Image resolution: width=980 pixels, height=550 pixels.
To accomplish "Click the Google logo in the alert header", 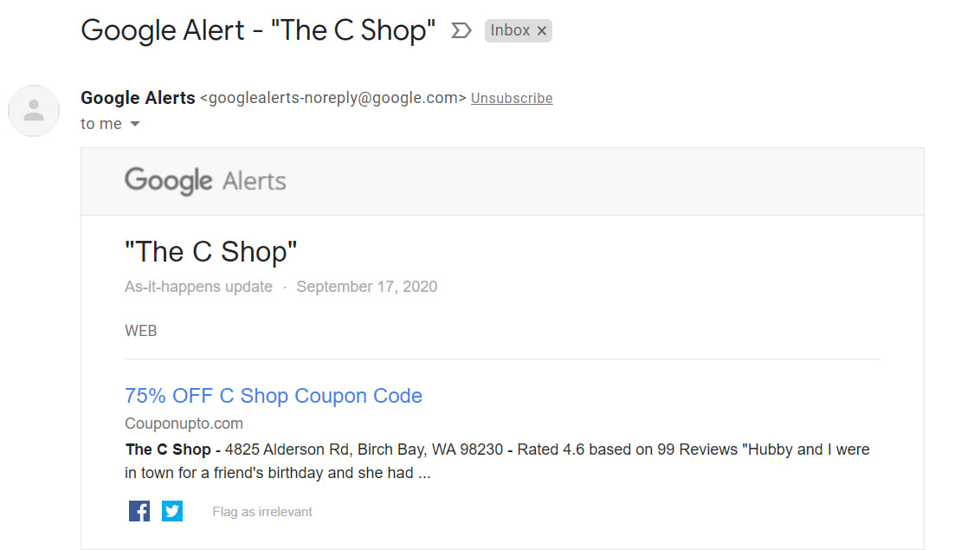I will pyautogui.click(x=169, y=181).
